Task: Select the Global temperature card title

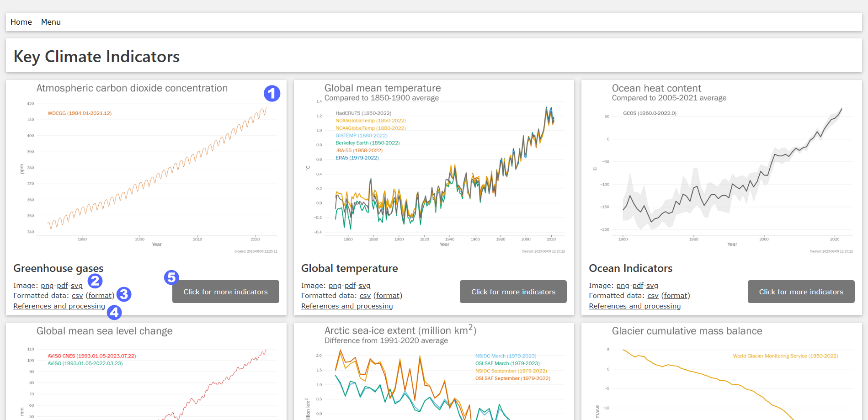Action: click(349, 268)
